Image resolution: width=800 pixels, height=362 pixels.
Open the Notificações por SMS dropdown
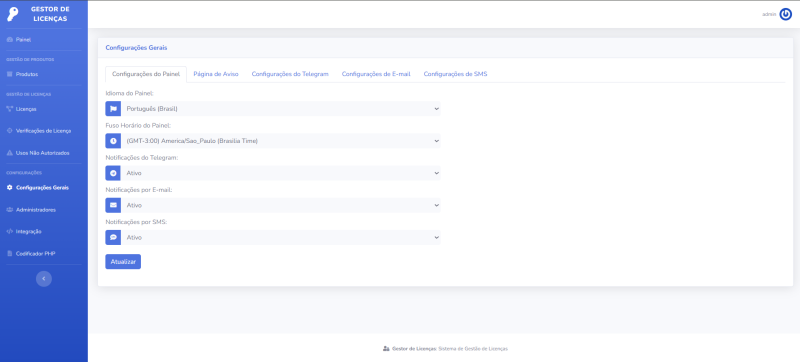[x=281, y=238]
